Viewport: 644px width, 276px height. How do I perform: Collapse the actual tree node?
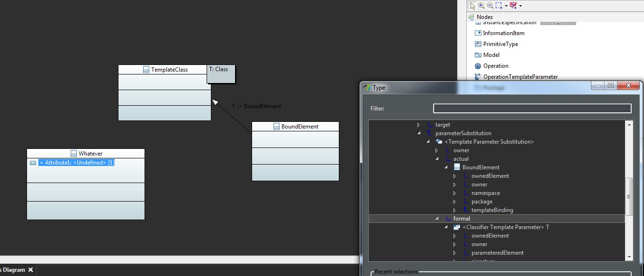[x=436, y=159]
